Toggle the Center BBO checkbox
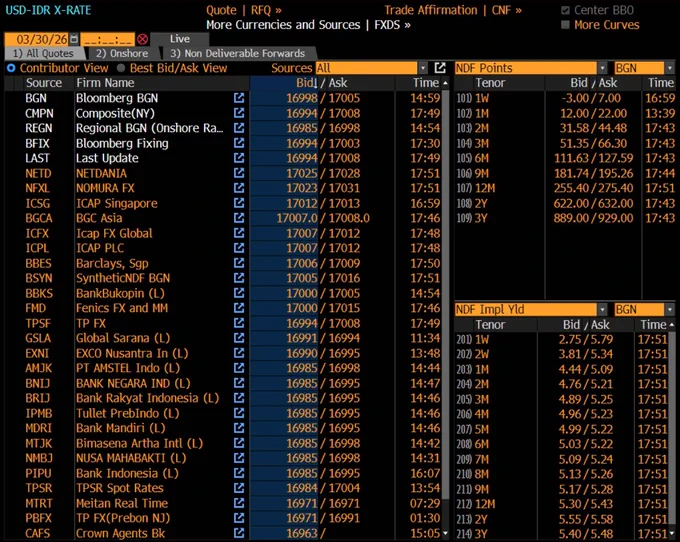The width and height of the screenshot is (680, 542). point(565,10)
